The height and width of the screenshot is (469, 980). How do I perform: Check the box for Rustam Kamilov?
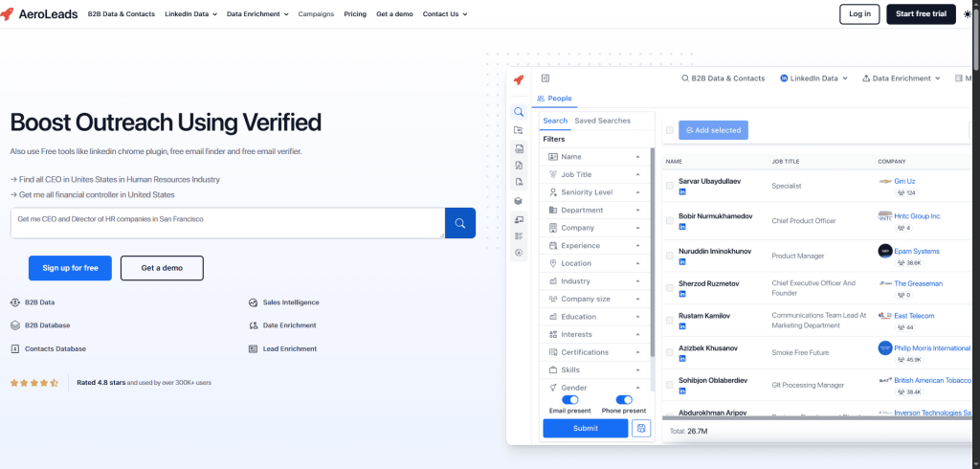(670, 321)
